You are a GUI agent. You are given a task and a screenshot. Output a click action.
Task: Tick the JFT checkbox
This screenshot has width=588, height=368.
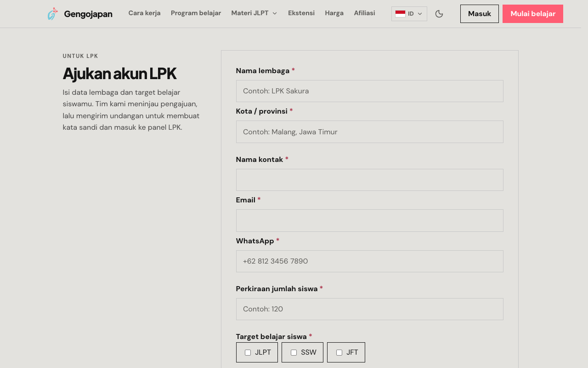pyautogui.click(x=339, y=352)
